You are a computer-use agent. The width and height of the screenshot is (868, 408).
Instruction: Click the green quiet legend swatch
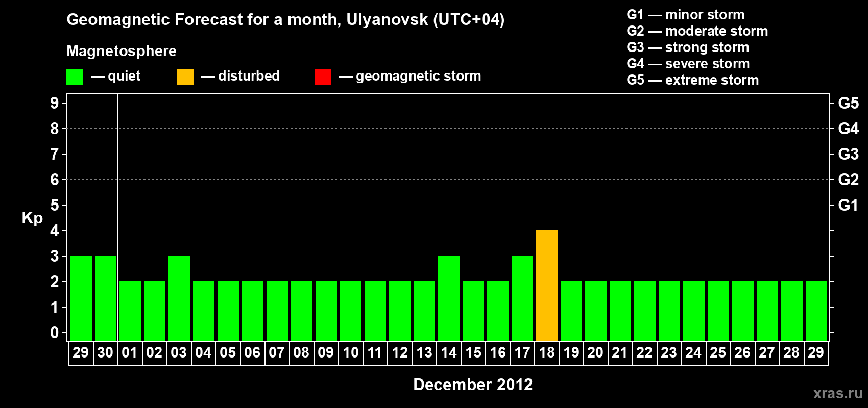point(75,77)
